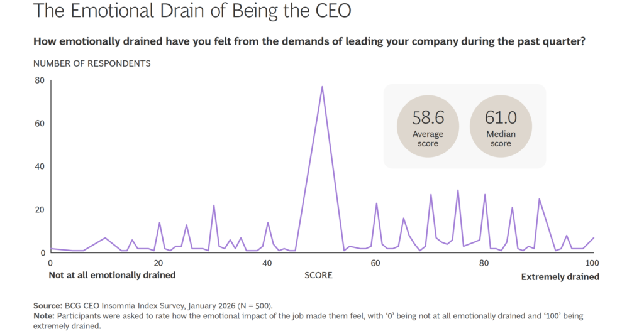Click the 60 tick on the vertical axis

[x=40, y=124]
